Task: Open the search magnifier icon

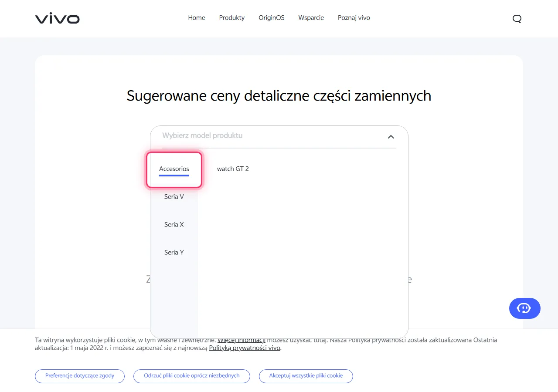Action: click(x=517, y=18)
